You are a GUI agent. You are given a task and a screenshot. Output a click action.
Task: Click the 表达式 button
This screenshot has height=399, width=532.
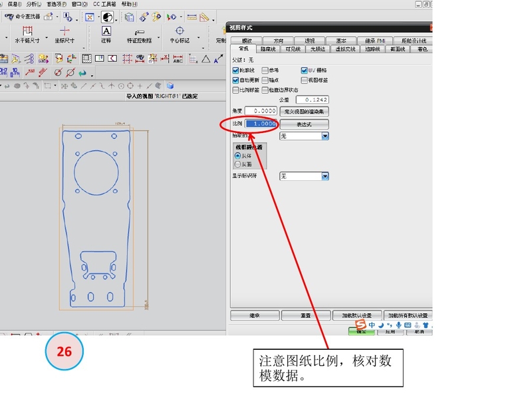pyautogui.click(x=303, y=124)
